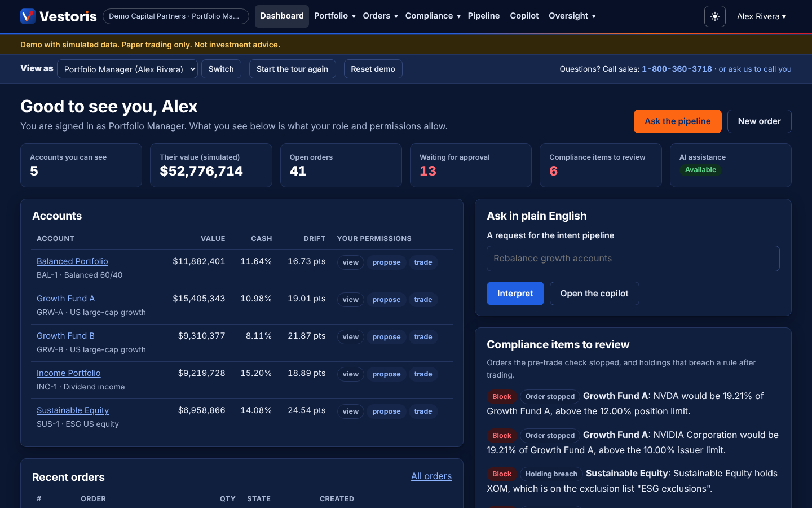Open the Growth Fund A account
The image size is (812, 508).
coord(65,299)
